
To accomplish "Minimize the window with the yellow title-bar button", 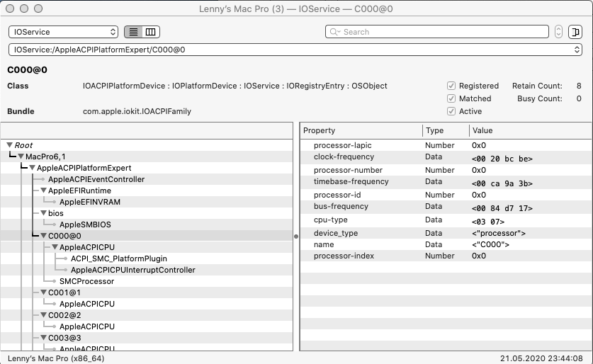I will pyautogui.click(x=24, y=8).
